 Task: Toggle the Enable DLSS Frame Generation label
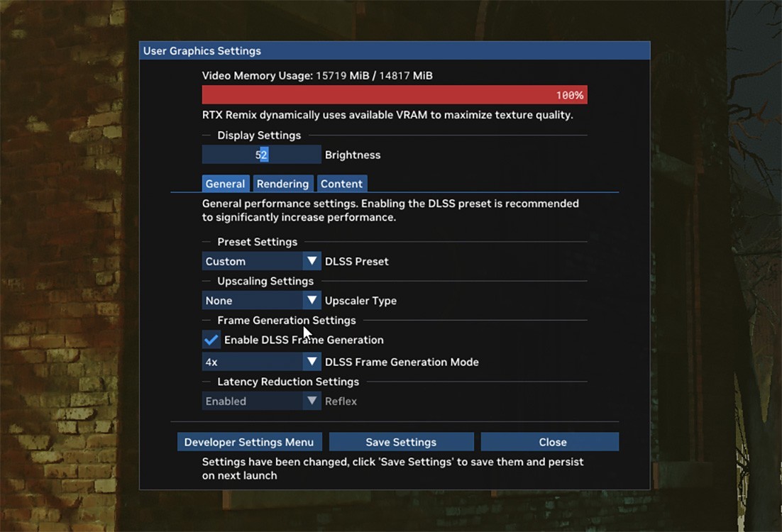tap(304, 340)
